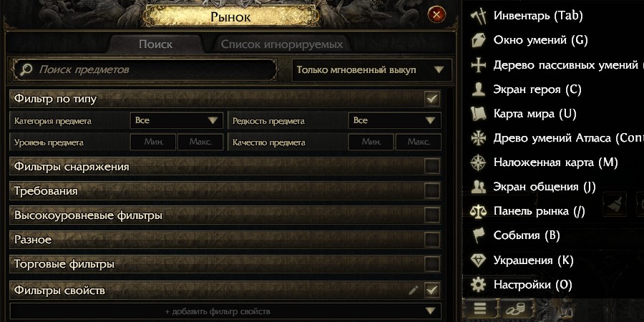Click the hamburger menu button at bottom
The image size is (644, 322).
point(480,310)
